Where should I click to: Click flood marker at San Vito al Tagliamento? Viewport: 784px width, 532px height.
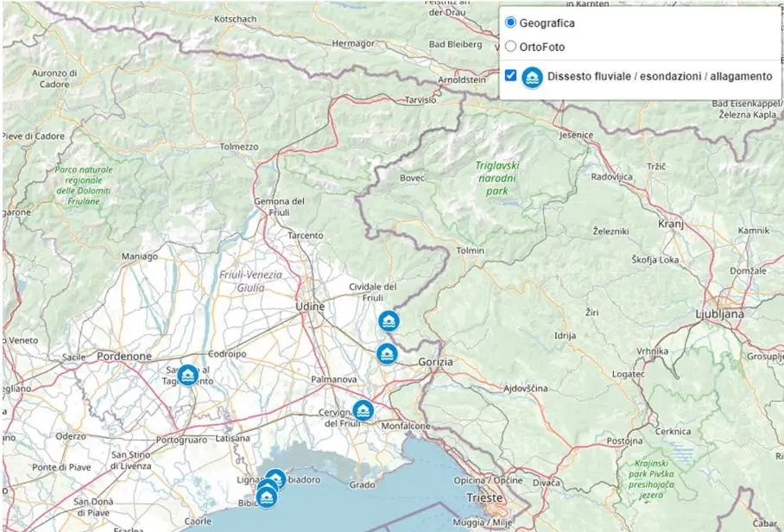pos(187,375)
